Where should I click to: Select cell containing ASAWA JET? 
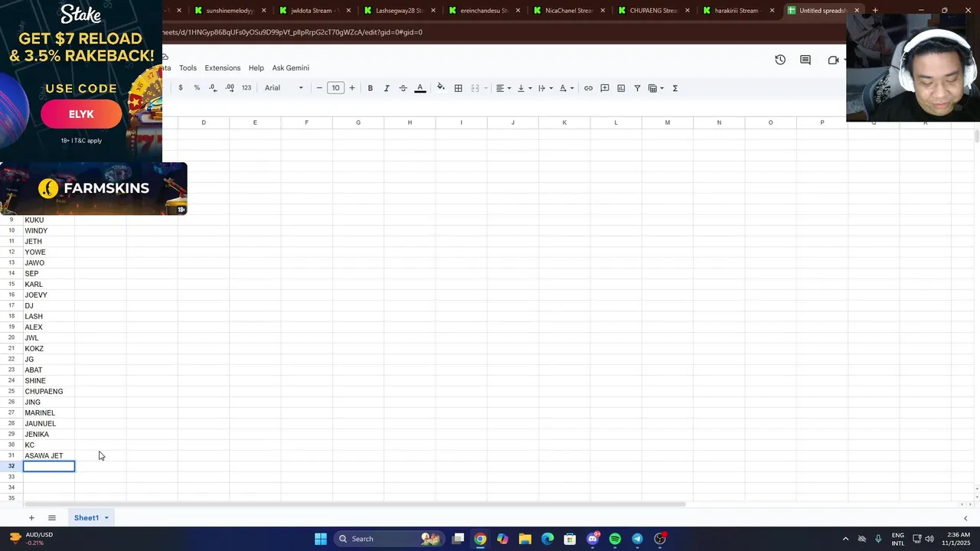tap(49, 455)
